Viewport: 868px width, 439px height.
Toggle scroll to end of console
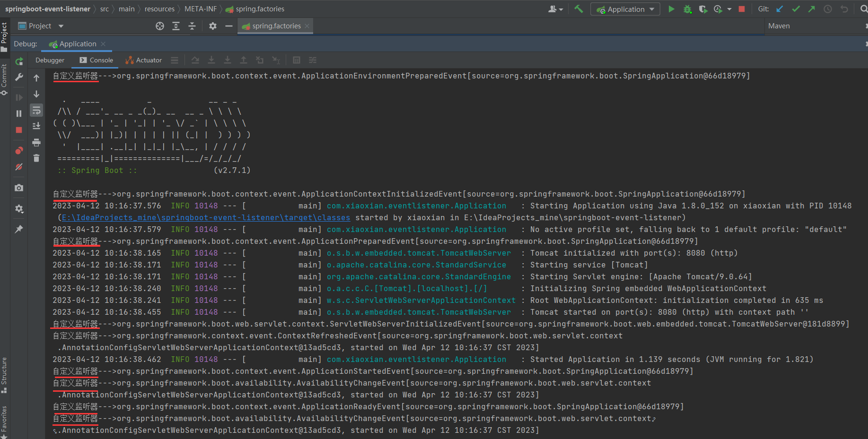point(36,126)
